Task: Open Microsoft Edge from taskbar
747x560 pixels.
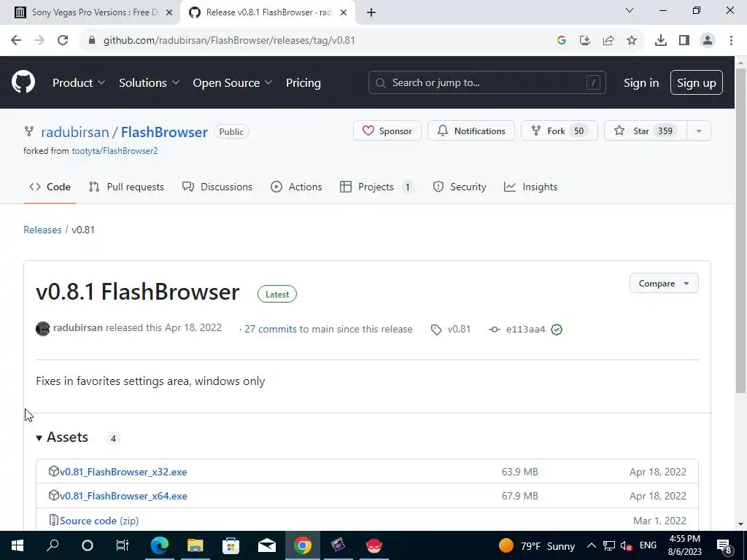Action: [160, 545]
